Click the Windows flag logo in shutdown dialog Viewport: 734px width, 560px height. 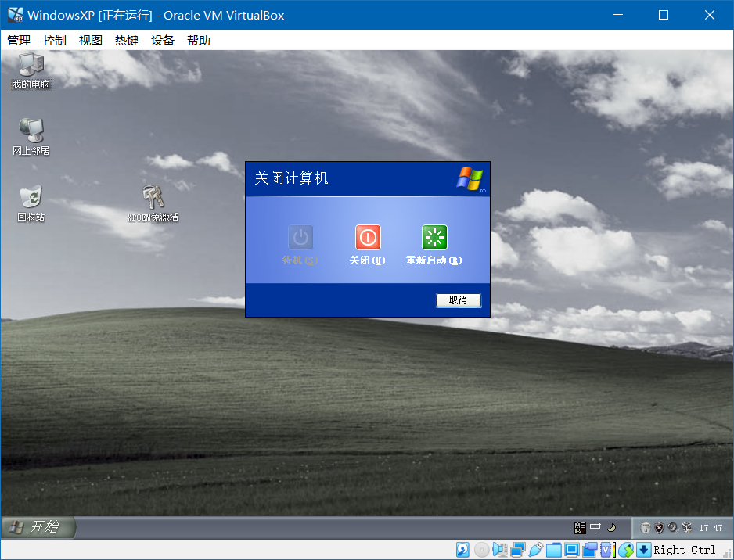coord(470,178)
